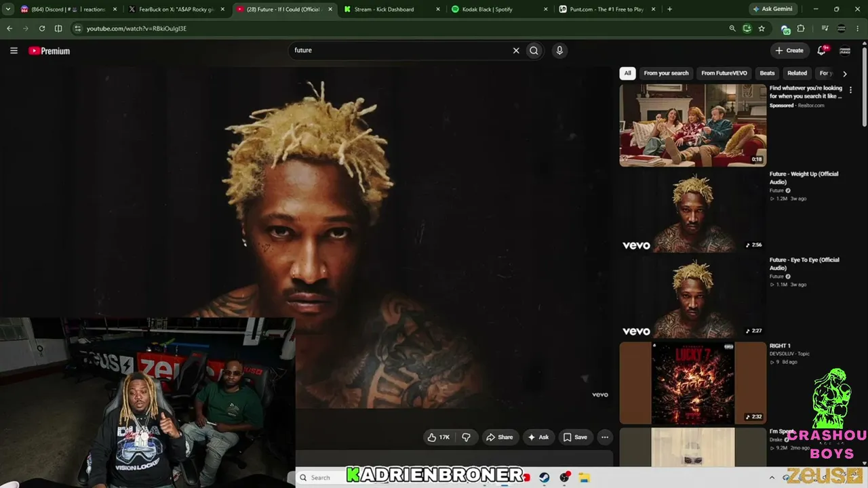The image size is (868, 488).
Task: Focus the YouTube search box containing 'future'
Action: pyautogui.click(x=400, y=50)
